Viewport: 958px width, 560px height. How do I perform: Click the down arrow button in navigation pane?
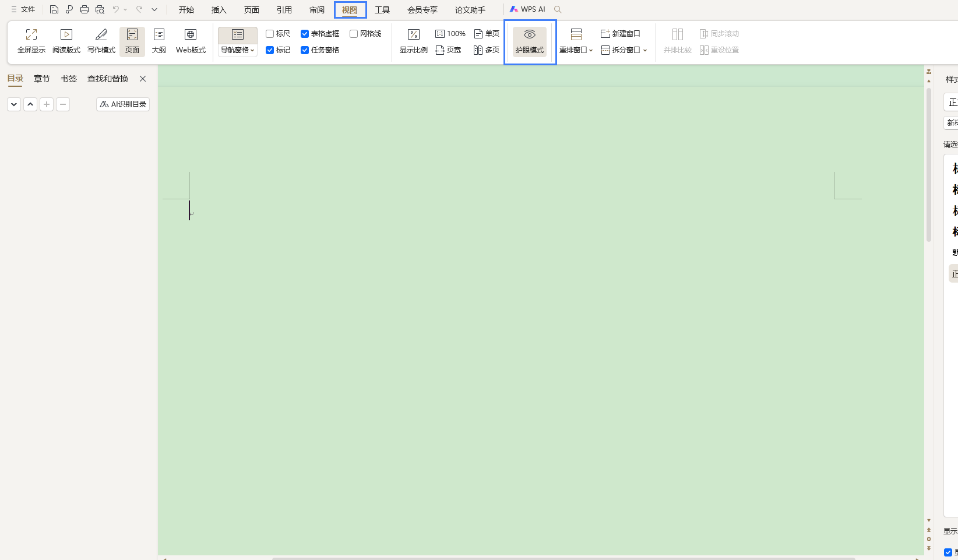(x=14, y=104)
